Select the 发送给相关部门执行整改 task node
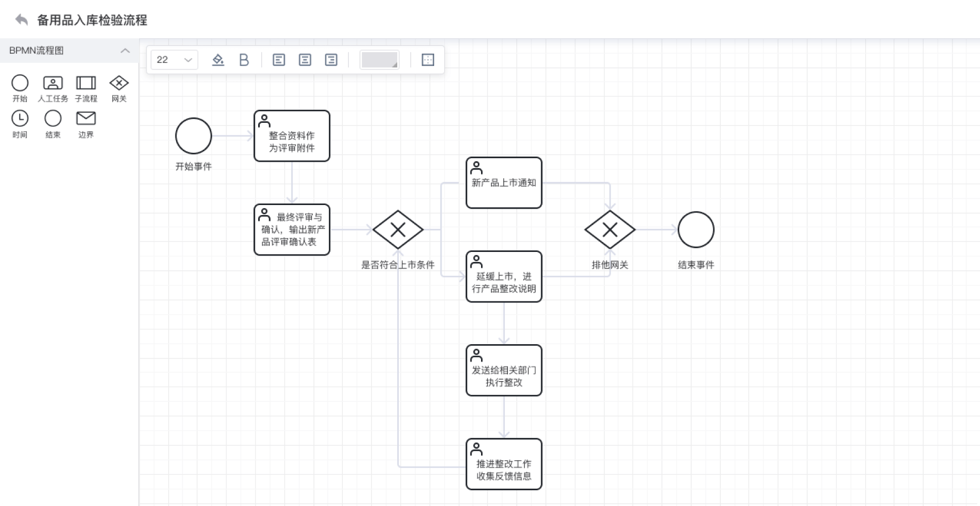Screen dimensions: 980x506 click(504, 371)
